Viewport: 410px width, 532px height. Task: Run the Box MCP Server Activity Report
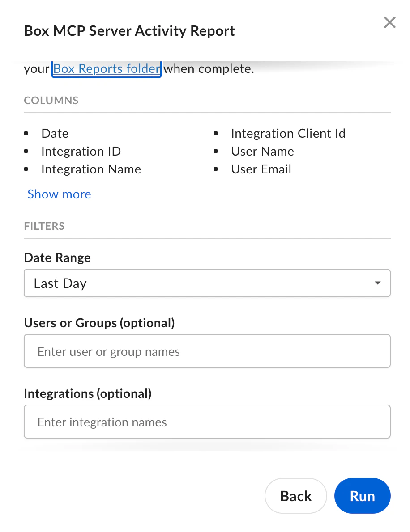tap(362, 496)
